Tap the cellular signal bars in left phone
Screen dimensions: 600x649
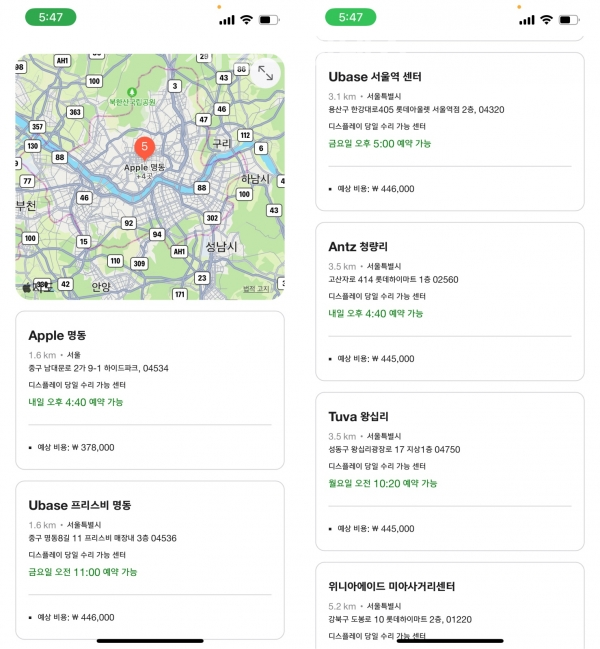coord(227,20)
